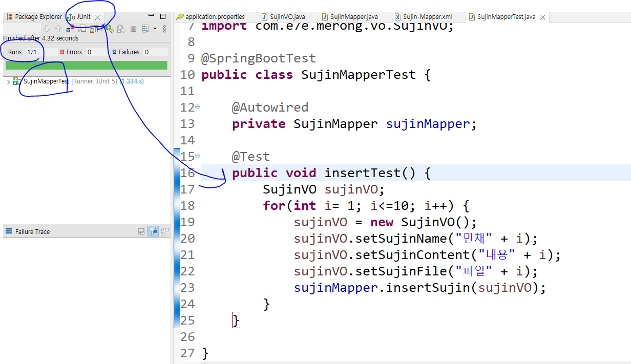Click the insertTest method name
The image size is (631, 364).
pos(363,173)
